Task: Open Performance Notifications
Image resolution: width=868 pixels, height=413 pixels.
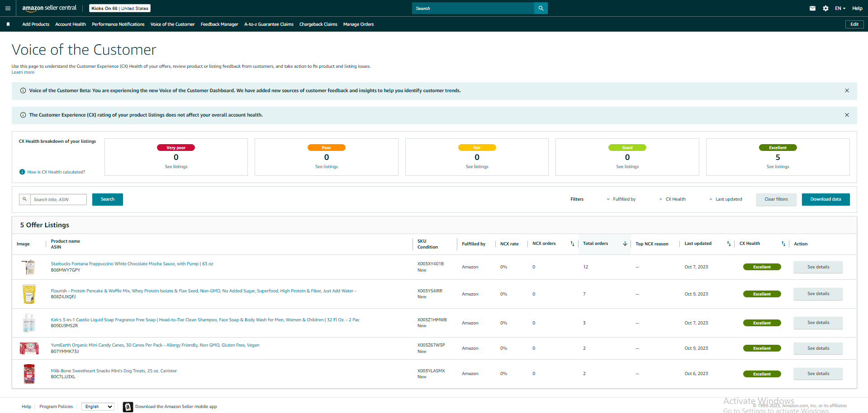Action: pos(118,24)
